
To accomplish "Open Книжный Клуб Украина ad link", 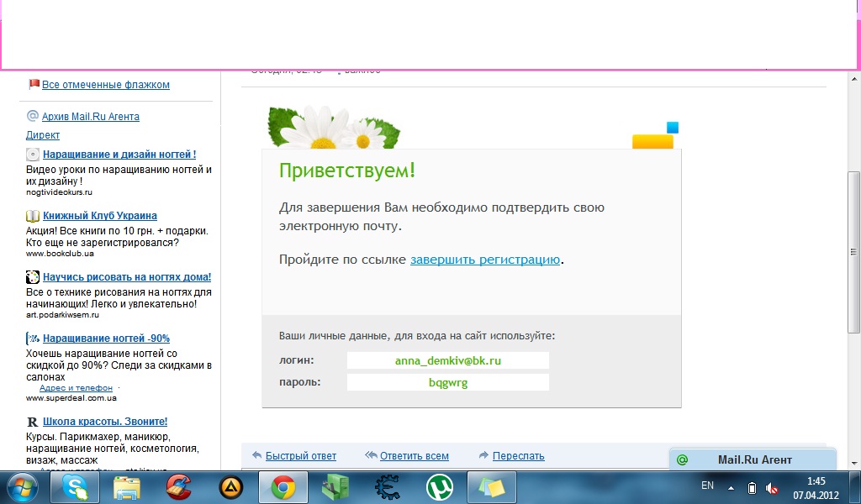I will point(100,216).
